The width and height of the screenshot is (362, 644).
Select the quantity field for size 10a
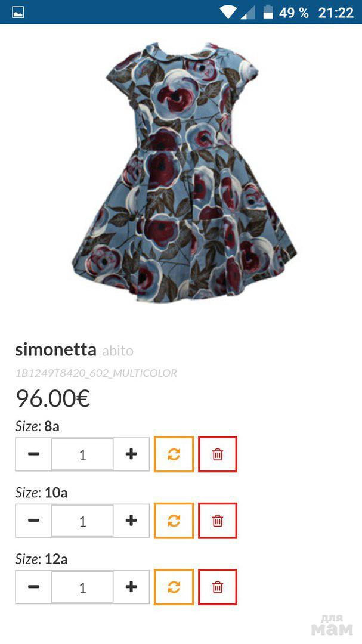(x=82, y=521)
